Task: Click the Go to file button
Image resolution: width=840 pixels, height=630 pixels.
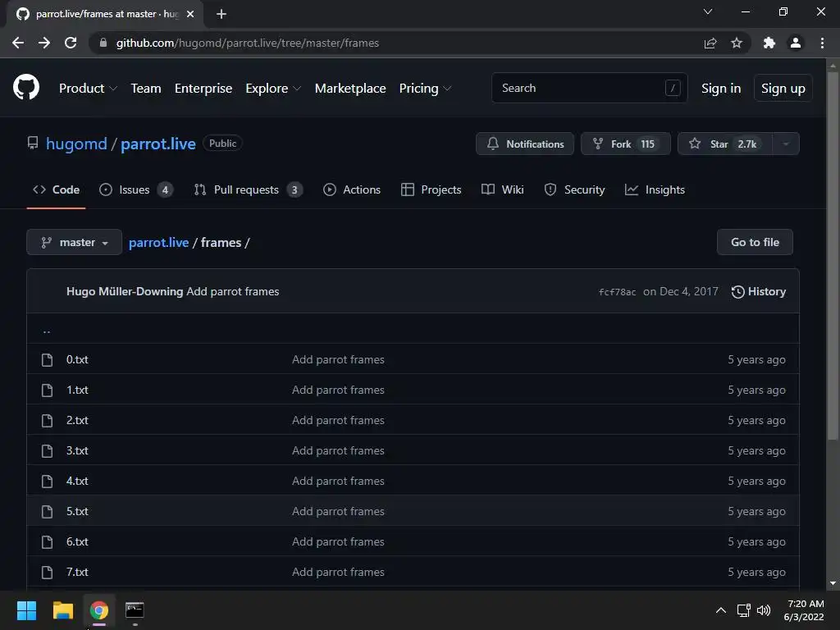Action: (x=755, y=242)
